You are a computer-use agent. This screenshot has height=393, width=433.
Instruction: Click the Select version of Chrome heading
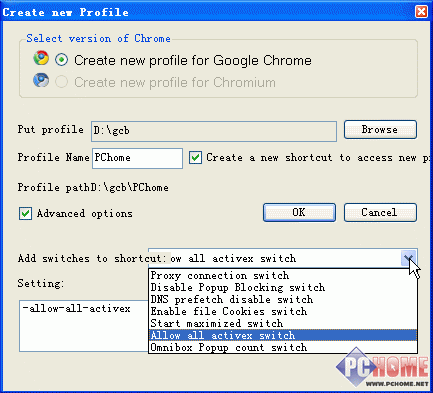pyautogui.click(x=98, y=39)
